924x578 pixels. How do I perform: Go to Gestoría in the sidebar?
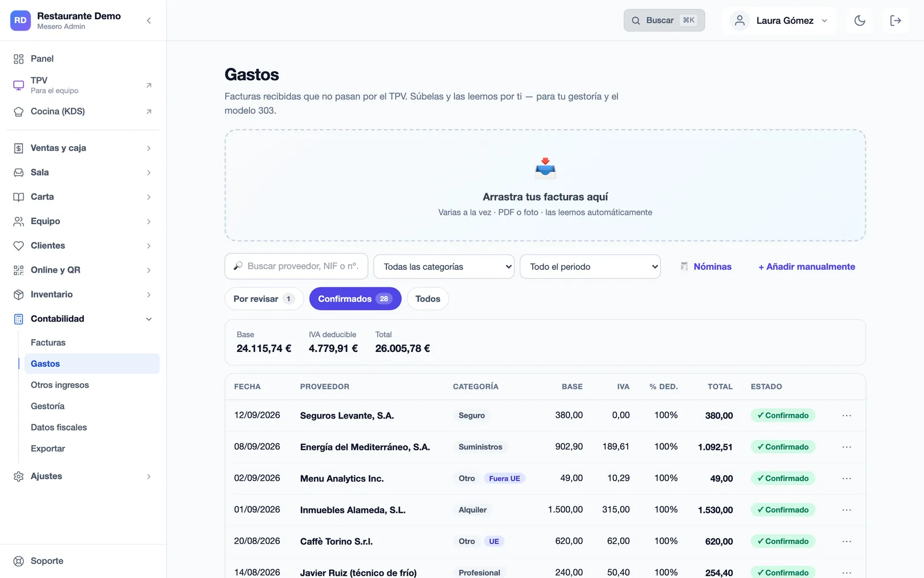tap(92, 406)
